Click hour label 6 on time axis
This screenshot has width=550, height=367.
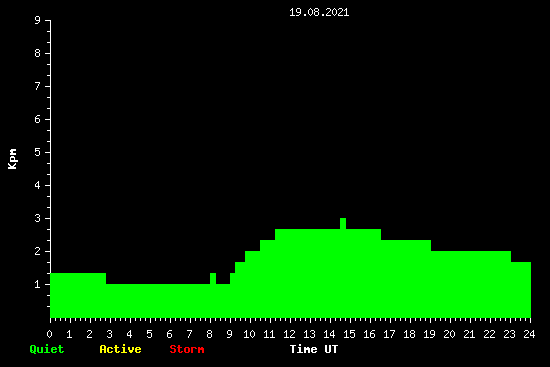tap(169, 334)
